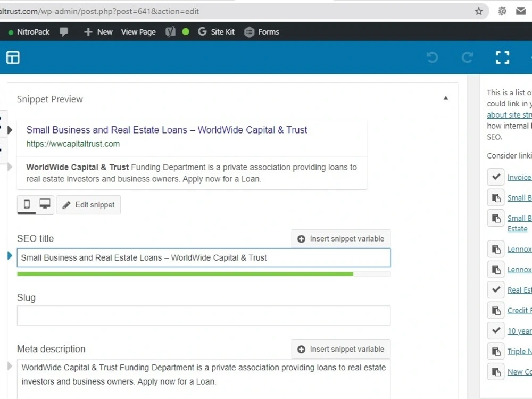The width and height of the screenshot is (532, 399).
Task: Open the Triple N link suggestion
Action: pos(519,352)
